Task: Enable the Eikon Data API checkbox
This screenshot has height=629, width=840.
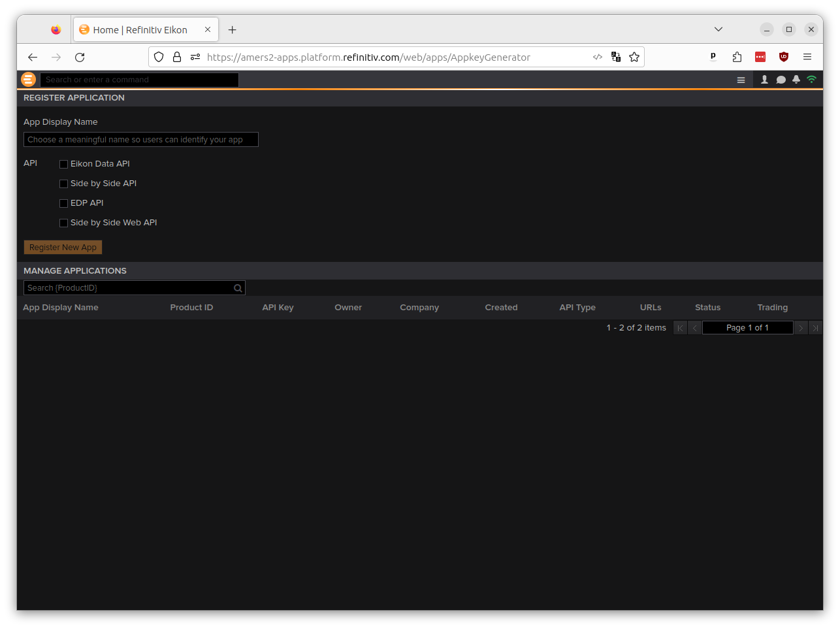Action: (x=64, y=165)
